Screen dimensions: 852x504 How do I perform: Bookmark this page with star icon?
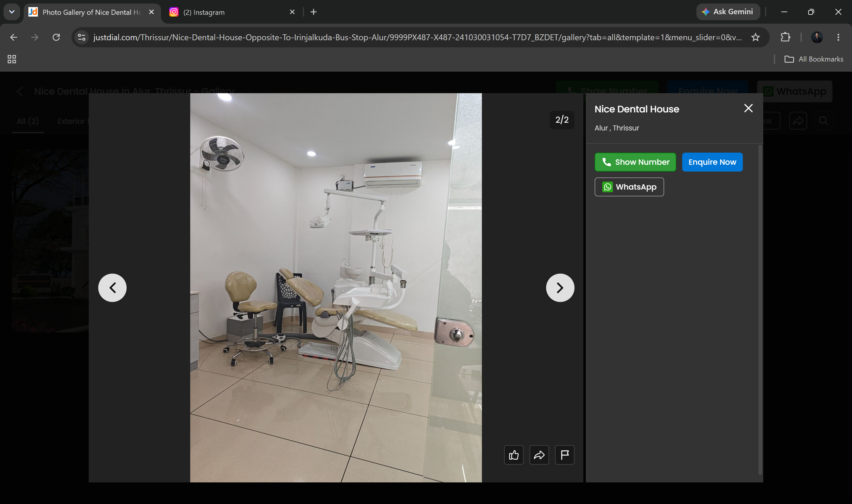pyautogui.click(x=755, y=37)
